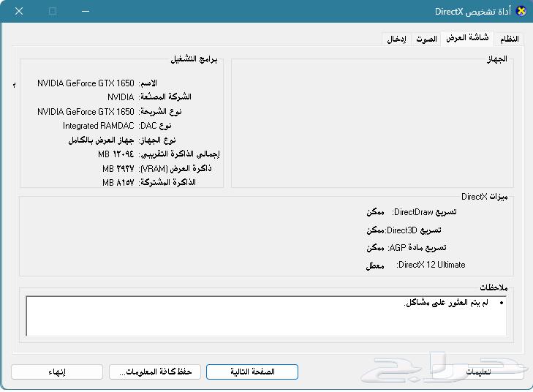533x392 pixels.
Task: Click the الجهاز group heading
Action: 496,59
